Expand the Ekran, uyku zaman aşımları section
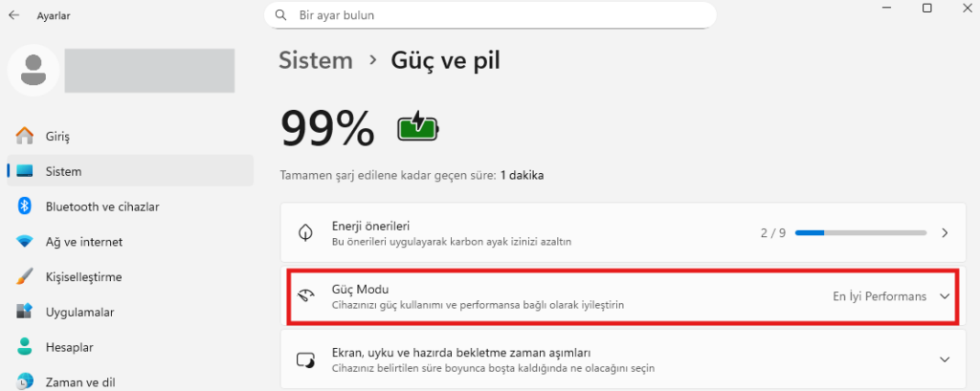 tap(945, 359)
